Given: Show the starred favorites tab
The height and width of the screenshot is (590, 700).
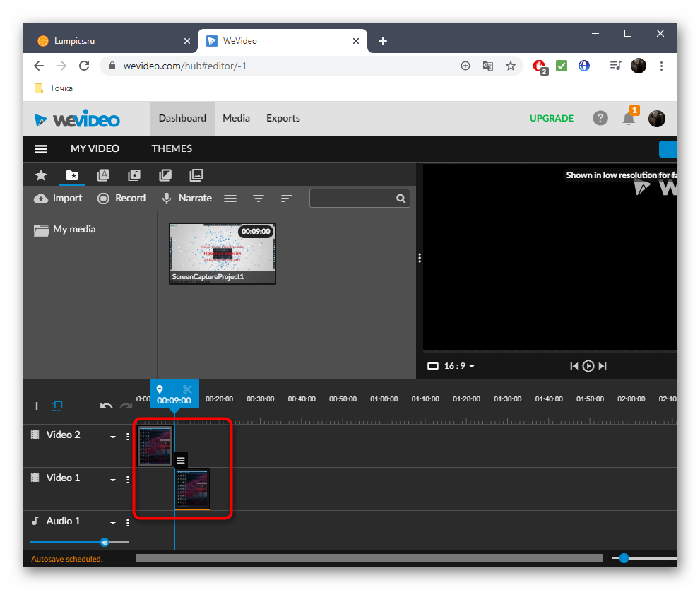Looking at the screenshot, I should tap(41, 175).
